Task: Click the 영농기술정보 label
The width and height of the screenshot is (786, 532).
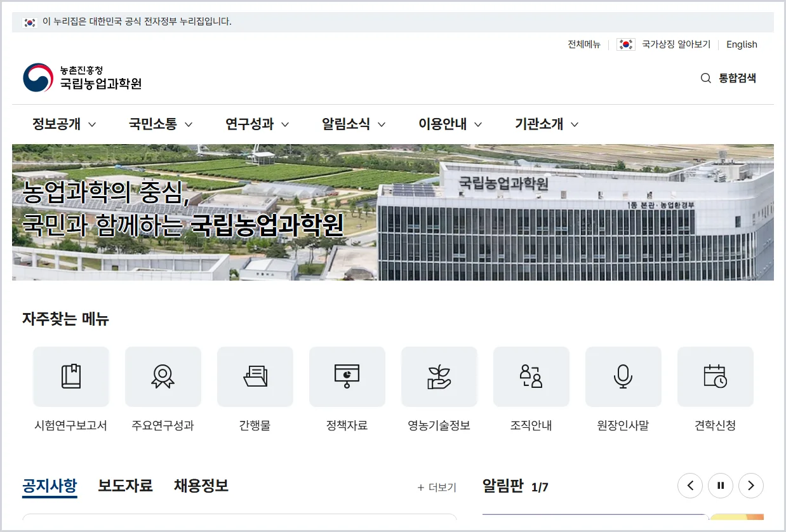Action: (439, 426)
